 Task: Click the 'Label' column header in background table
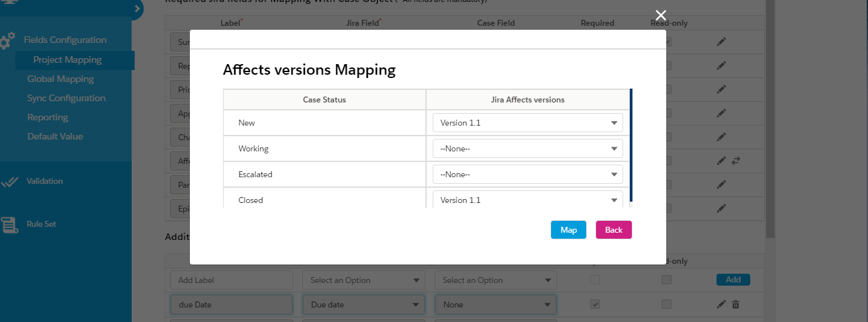click(x=231, y=23)
